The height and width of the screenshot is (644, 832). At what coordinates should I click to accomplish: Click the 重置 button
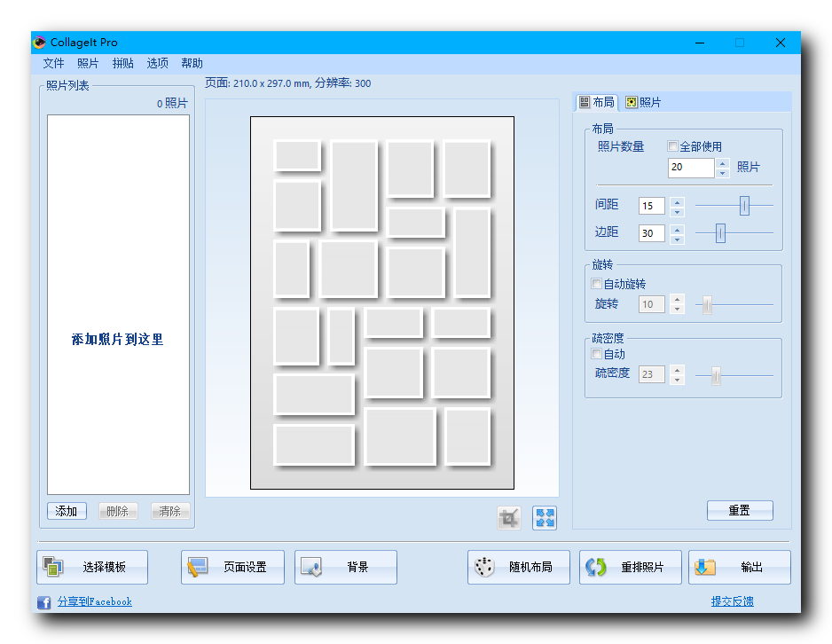click(740, 510)
